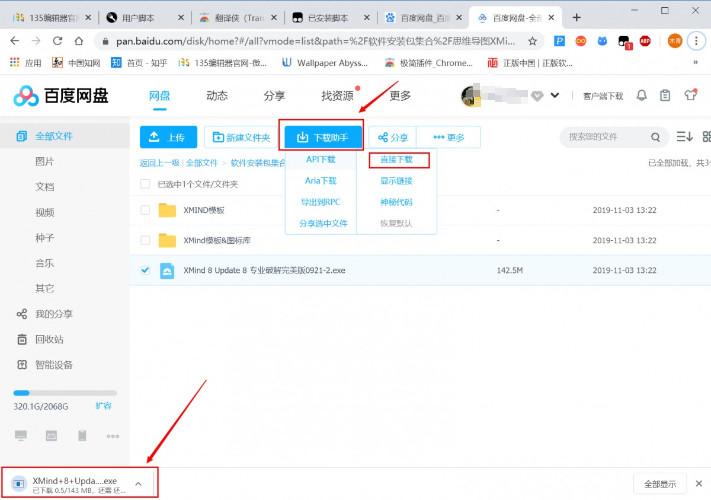711x500 pixels.
Task: Open 回收站 recycle bin in sidebar
Action: pyautogui.click(x=40, y=339)
